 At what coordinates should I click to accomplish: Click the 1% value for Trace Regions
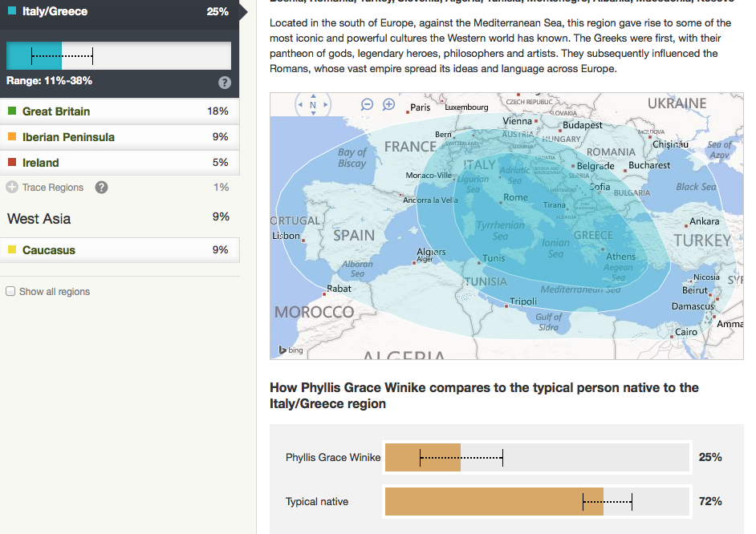pos(222,188)
